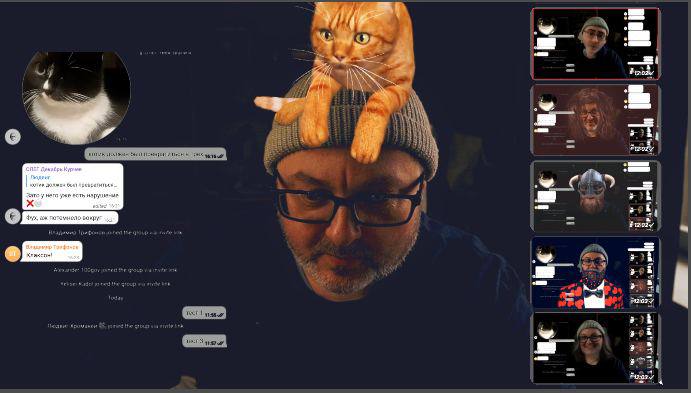Click the quoted reply inside the Декабрь Курник message
This screenshot has width=691, height=393.
(73, 181)
